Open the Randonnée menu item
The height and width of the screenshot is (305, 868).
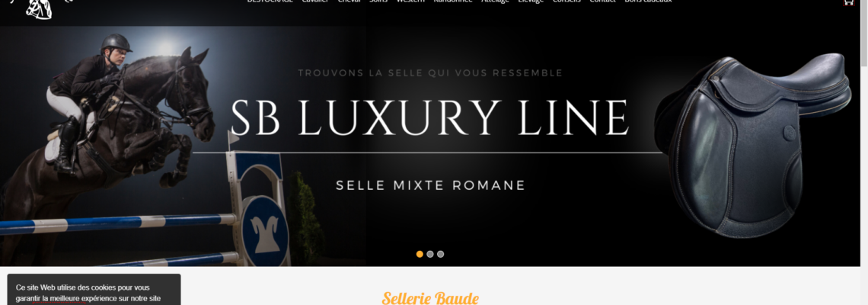point(453,1)
